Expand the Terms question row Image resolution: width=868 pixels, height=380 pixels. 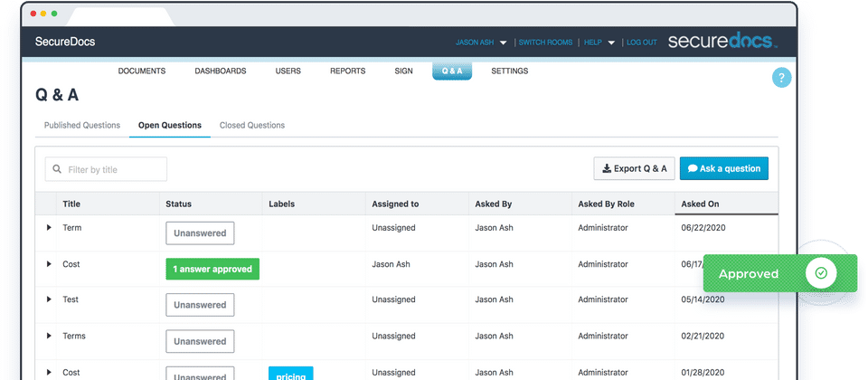pos(49,336)
